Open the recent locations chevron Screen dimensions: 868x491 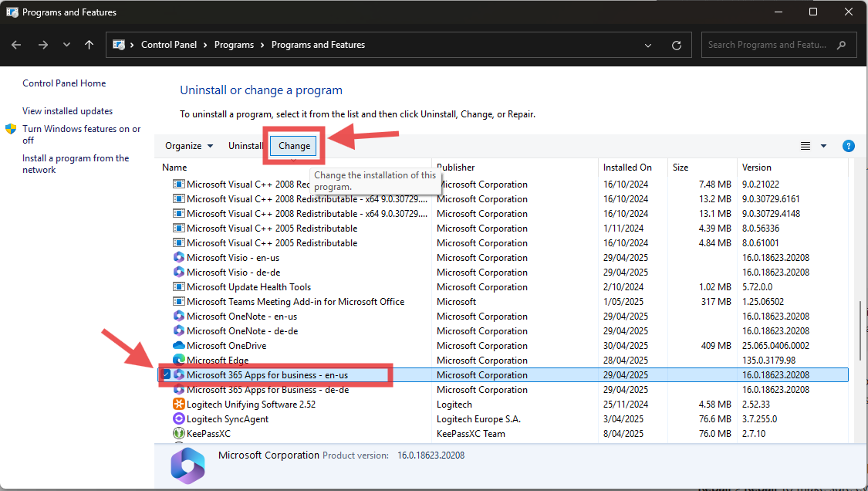pos(67,45)
